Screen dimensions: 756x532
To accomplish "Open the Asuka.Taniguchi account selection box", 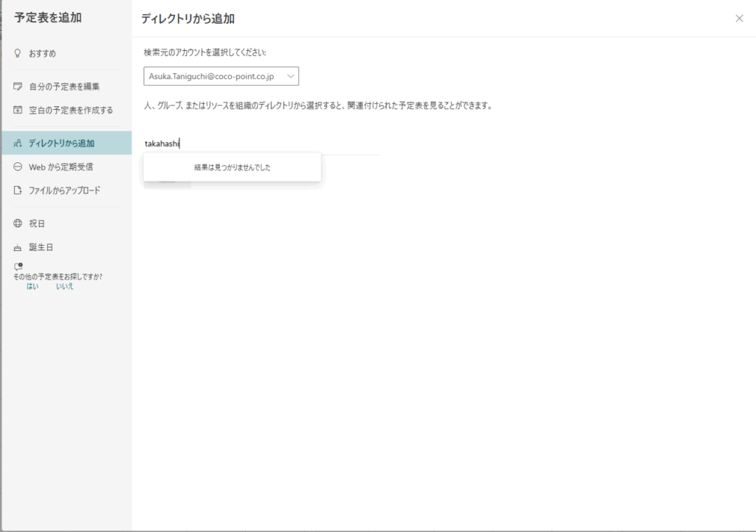I will (214, 76).
